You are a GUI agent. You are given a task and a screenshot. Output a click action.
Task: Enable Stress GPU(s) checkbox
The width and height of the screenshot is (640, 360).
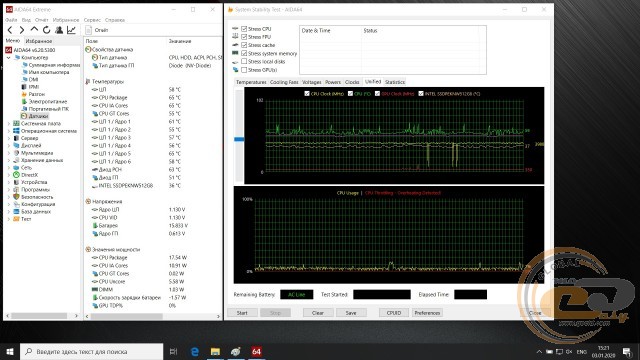coord(244,70)
